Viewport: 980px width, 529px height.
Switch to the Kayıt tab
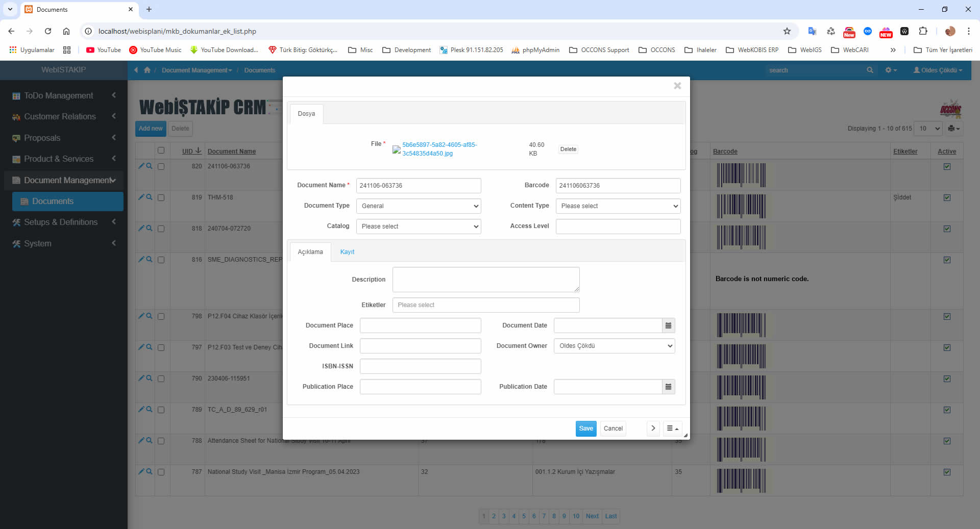(x=347, y=252)
